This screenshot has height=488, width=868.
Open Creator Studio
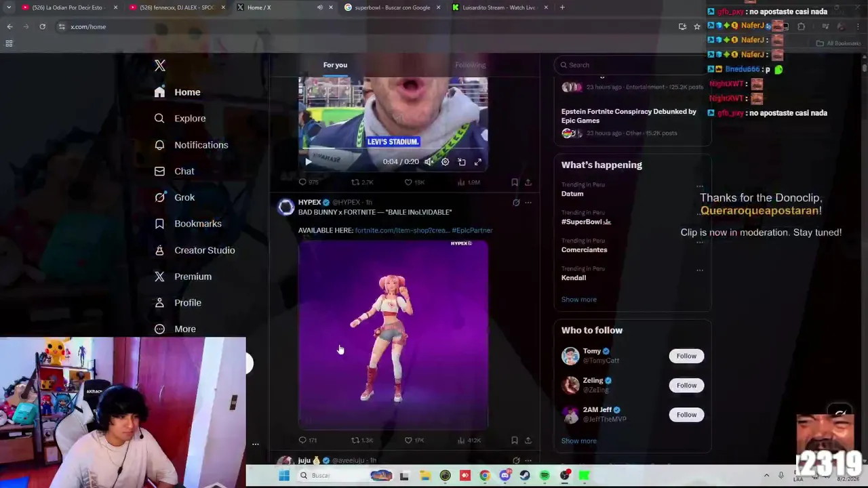click(x=194, y=250)
